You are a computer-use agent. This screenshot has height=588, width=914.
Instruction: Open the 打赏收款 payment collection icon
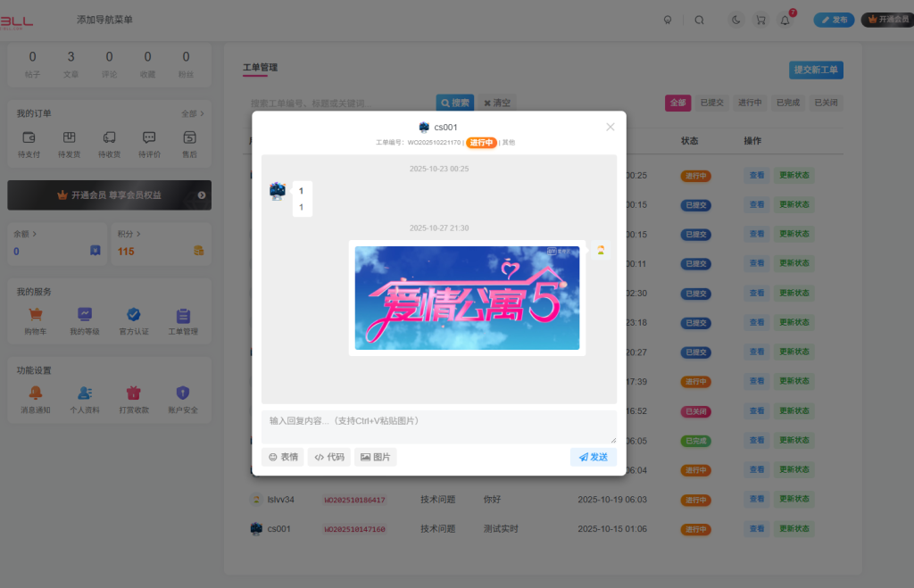pyautogui.click(x=133, y=393)
